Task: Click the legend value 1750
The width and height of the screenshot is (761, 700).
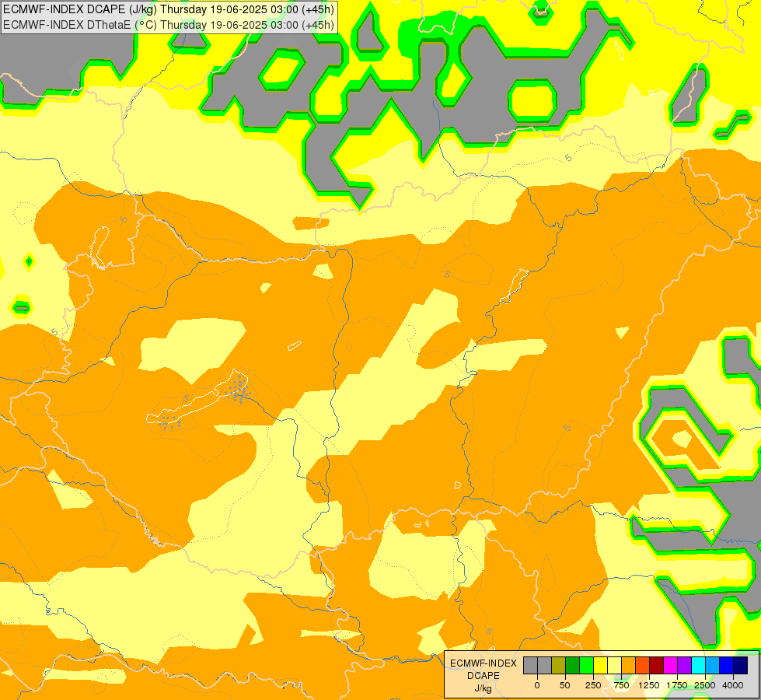Action: coord(677,685)
